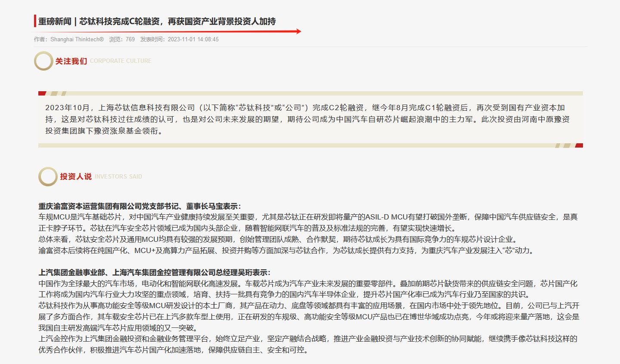Image resolution: width=620 pixels, height=364 pixels.
Task: Click the line starting "总体来看，芯钛安全芯片"
Action: click(x=279, y=239)
